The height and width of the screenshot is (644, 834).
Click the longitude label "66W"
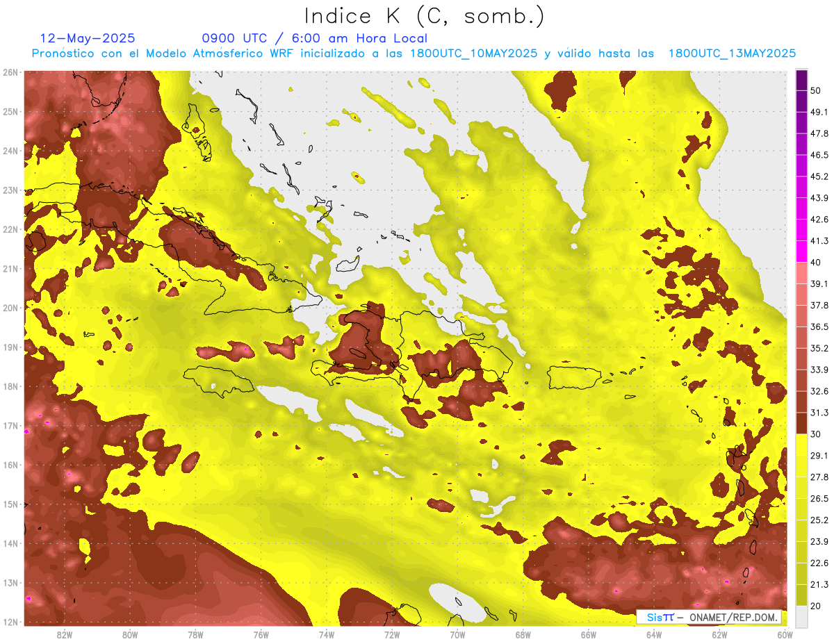click(x=588, y=634)
